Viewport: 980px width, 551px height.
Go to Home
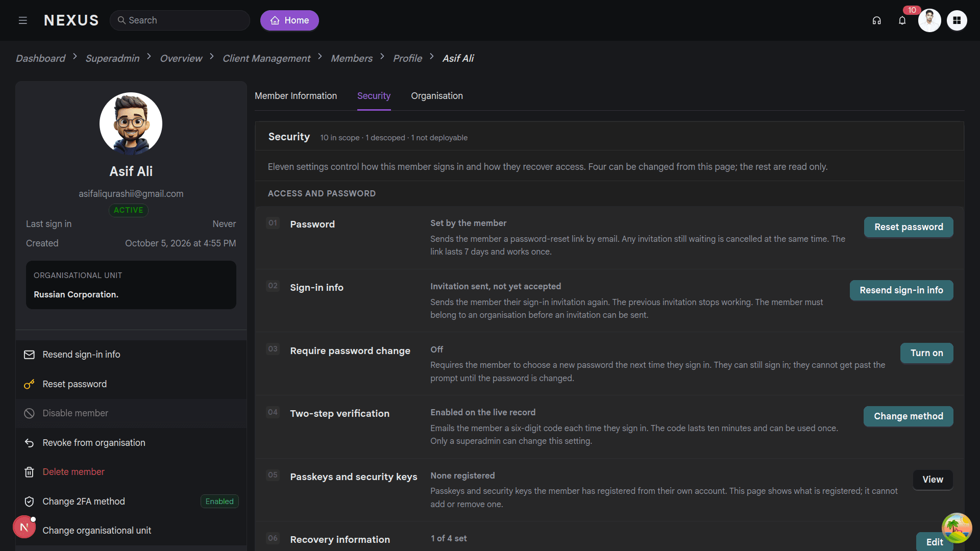(289, 20)
